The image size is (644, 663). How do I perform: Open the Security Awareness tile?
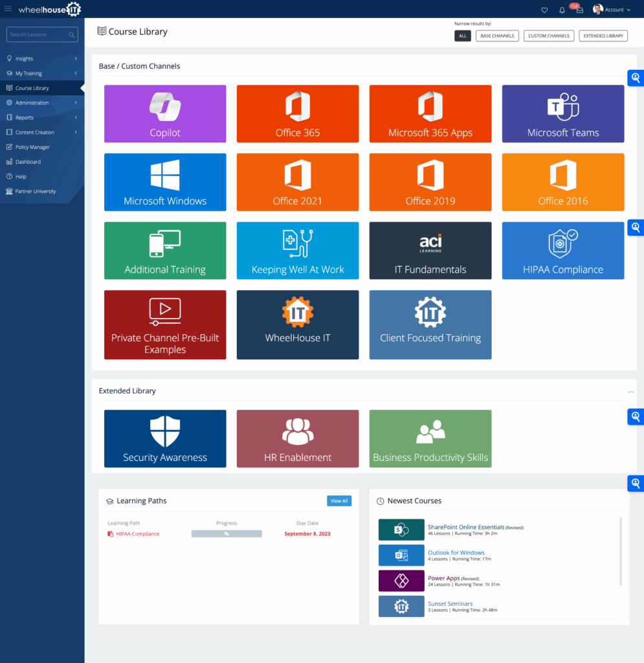click(x=165, y=438)
